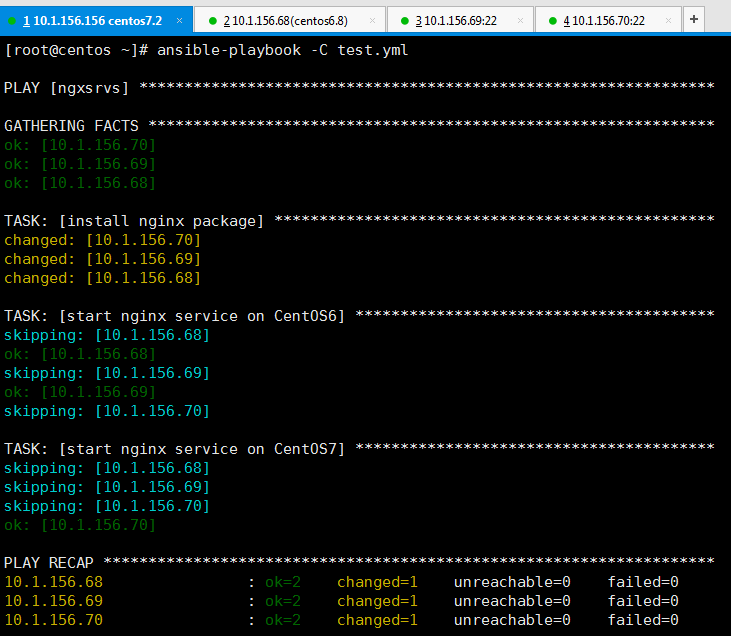Click host 10.1.156.68 in PLAY RECAP
The height and width of the screenshot is (636, 731).
point(54,582)
